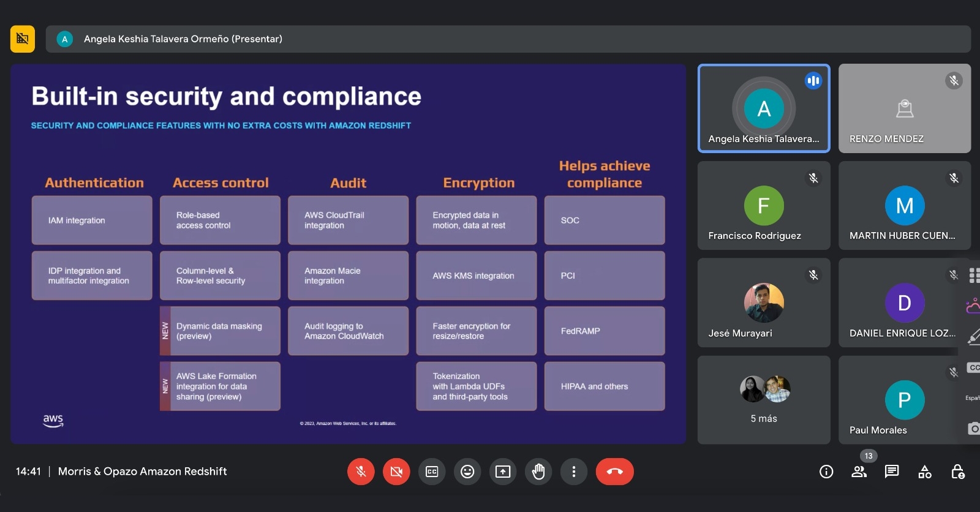Click the muted mic icon on Renzo Mendez's tile
Screen dimensions: 980x512
[954, 81]
